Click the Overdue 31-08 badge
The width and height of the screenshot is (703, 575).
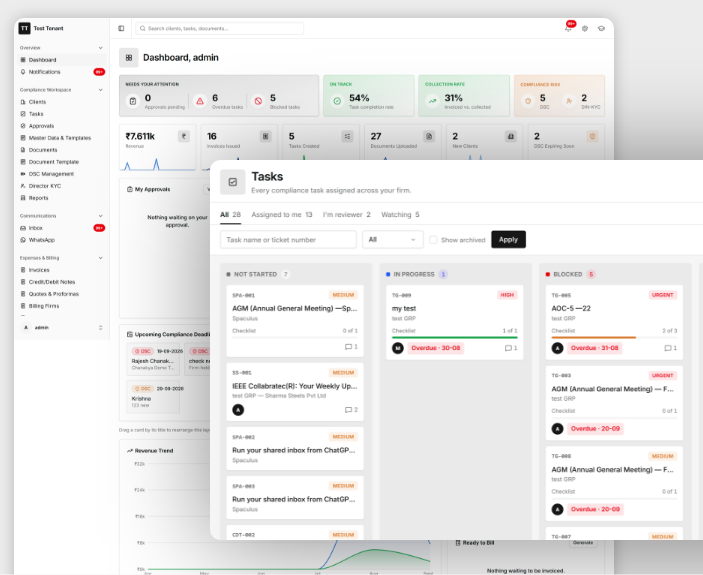coord(595,348)
